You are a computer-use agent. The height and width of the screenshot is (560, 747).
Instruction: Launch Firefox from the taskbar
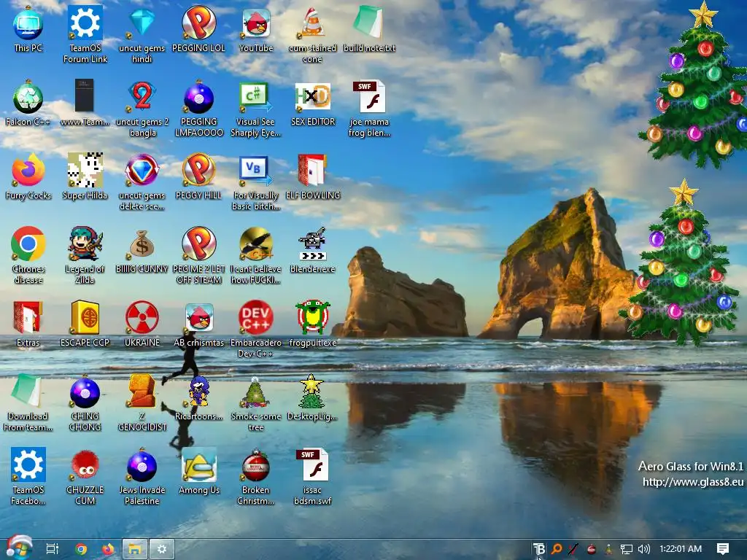(x=108, y=549)
